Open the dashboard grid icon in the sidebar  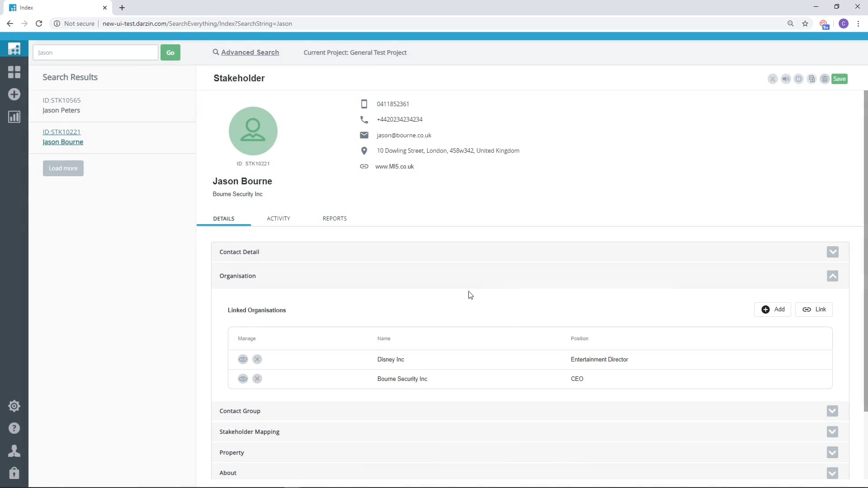pyautogui.click(x=14, y=72)
